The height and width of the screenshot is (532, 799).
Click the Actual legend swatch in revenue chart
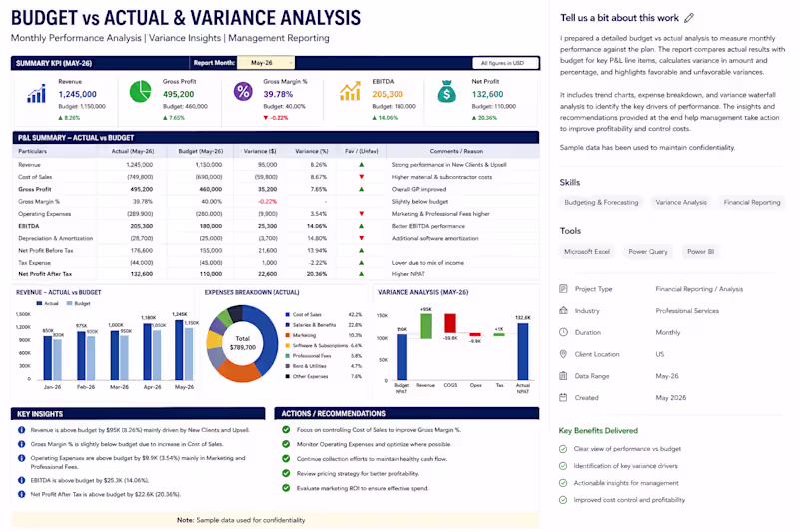(39, 303)
